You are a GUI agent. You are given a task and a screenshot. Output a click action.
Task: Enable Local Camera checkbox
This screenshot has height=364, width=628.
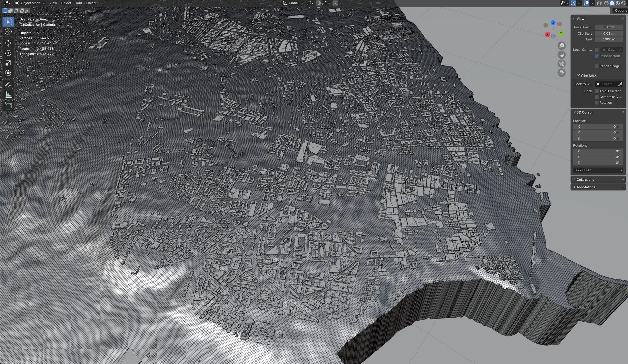597,50
